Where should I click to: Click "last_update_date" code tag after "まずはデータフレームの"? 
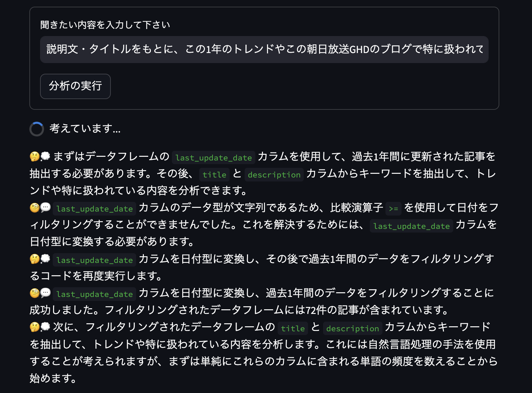[x=214, y=157]
